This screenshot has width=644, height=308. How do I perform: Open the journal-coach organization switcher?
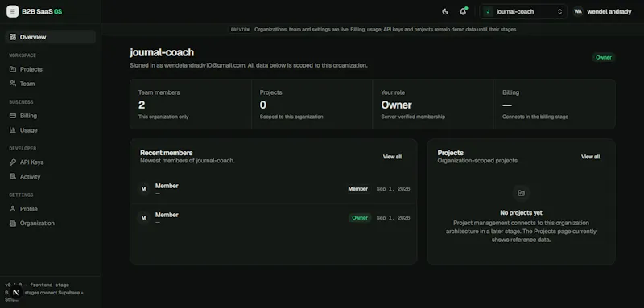pos(522,11)
